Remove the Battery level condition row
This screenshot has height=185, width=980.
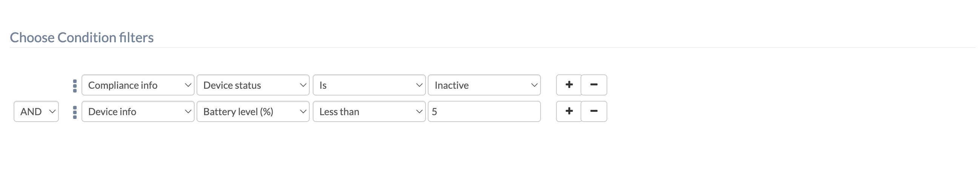pyautogui.click(x=593, y=111)
